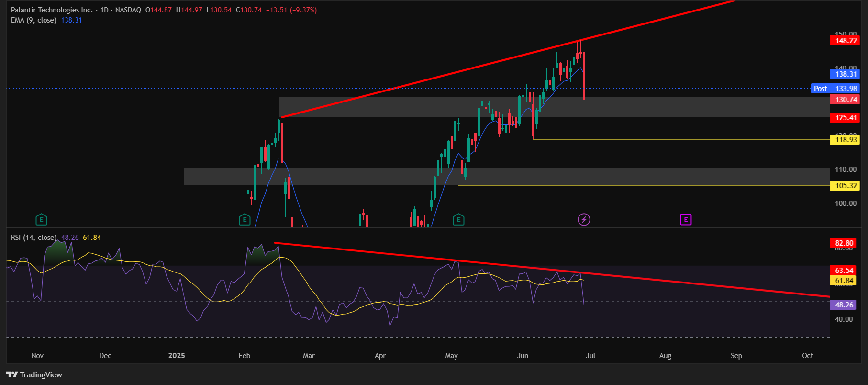Click the purple upcoming earnings E marker

coord(686,220)
